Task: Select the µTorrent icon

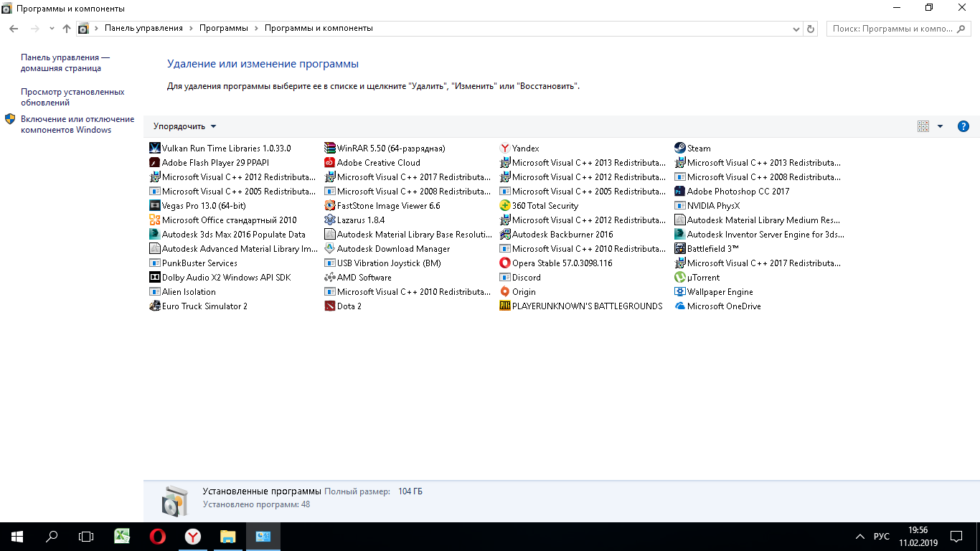Action: [680, 278]
